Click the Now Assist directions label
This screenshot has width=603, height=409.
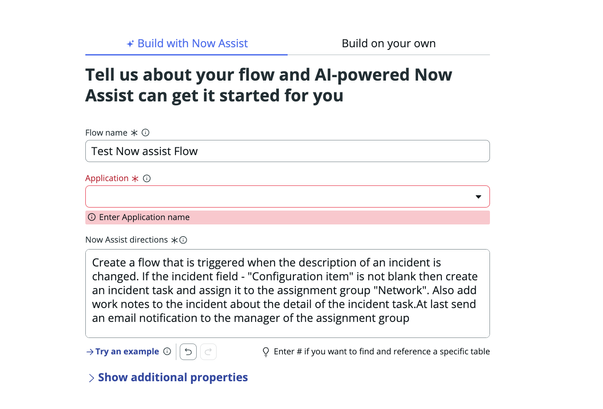(x=127, y=240)
